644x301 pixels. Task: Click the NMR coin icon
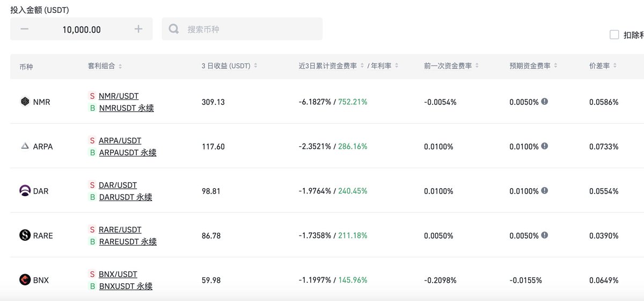25,101
